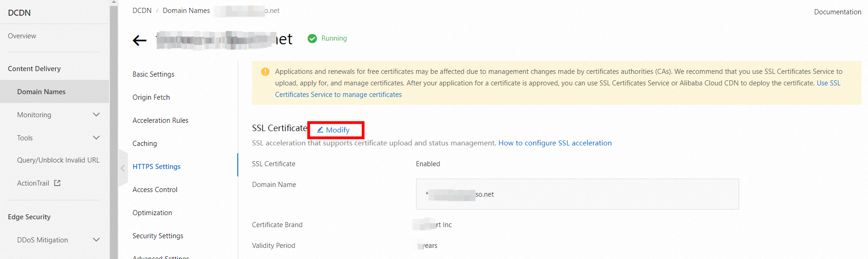Expand the Monitoring menu chevron
Viewport: 868px width, 259px height.
(x=96, y=114)
